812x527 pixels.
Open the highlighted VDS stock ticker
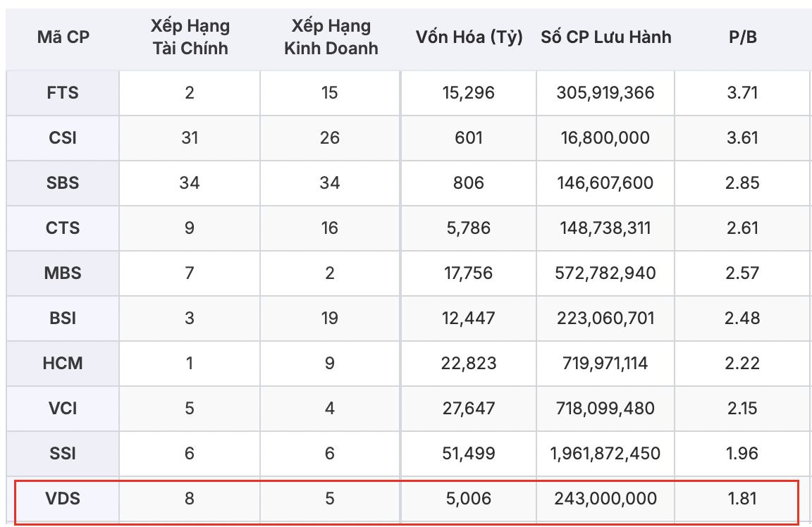pos(63,499)
